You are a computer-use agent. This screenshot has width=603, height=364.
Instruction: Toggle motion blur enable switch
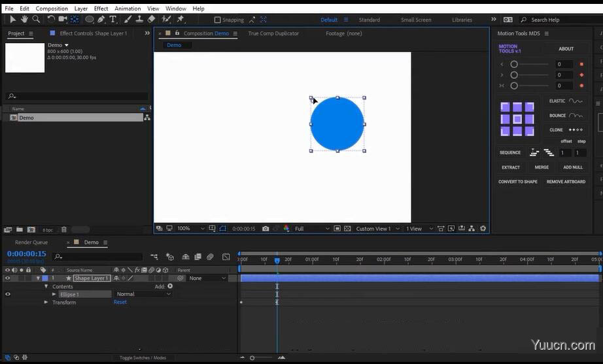coord(210,257)
